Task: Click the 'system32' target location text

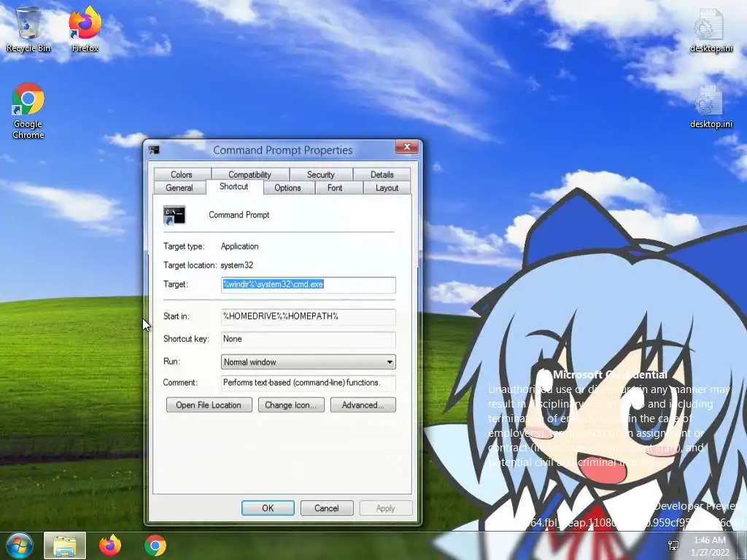Action: click(237, 265)
